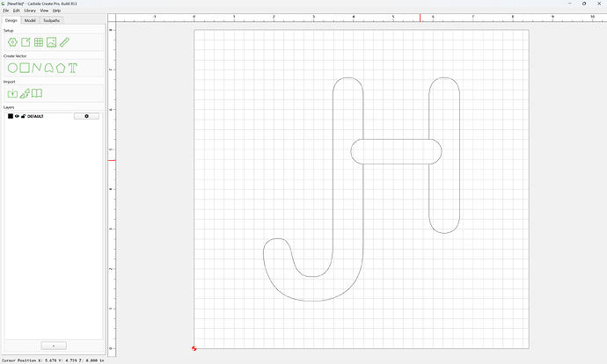Select the Rectangle vector tool
Viewport: 607px width, 364px height.
click(25, 68)
